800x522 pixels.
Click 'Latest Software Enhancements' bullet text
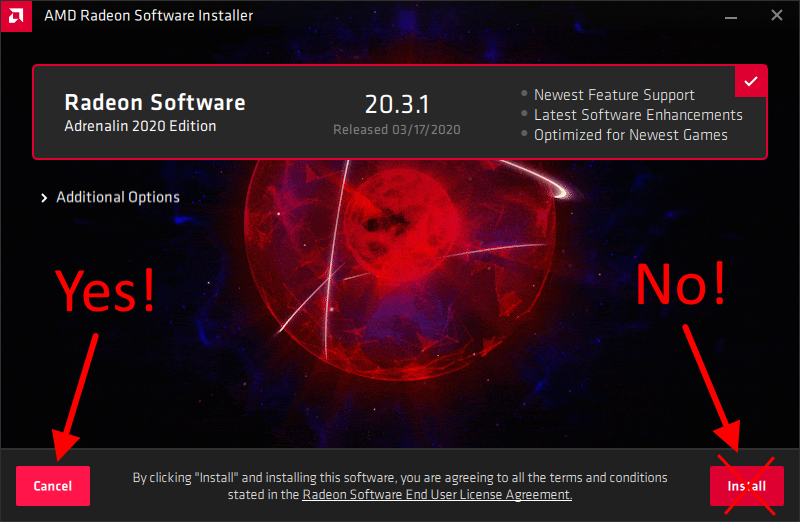(x=638, y=115)
